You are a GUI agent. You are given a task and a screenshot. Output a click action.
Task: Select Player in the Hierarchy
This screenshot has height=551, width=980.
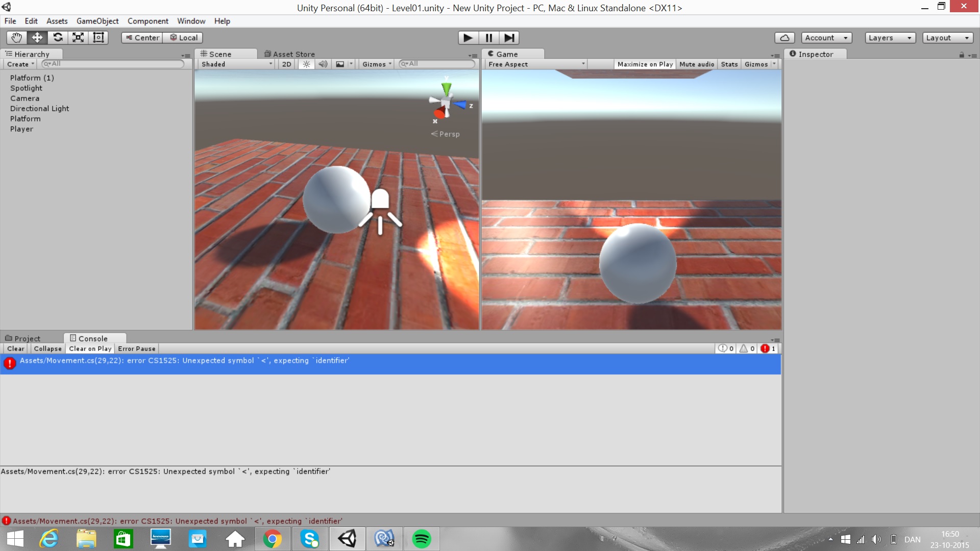pyautogui.click(x=21, y=129)
